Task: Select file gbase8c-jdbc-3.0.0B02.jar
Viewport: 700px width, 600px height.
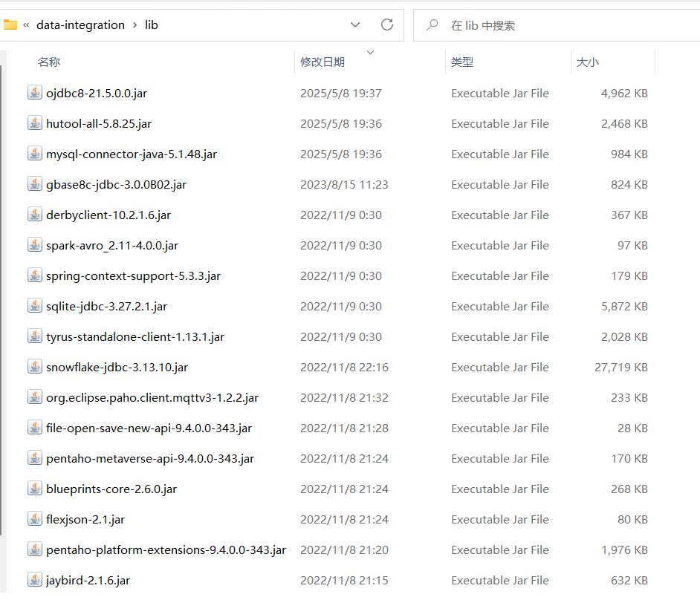Action: tap(116, 185)
